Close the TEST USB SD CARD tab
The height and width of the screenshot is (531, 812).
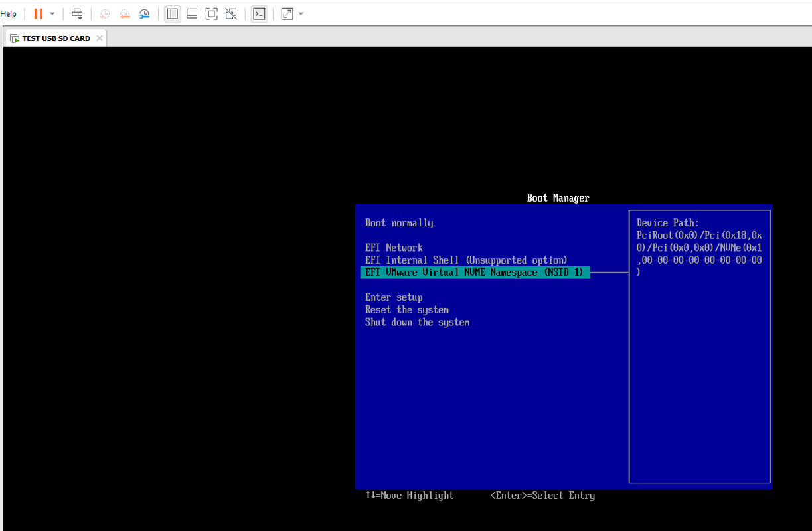coord(100,38)
